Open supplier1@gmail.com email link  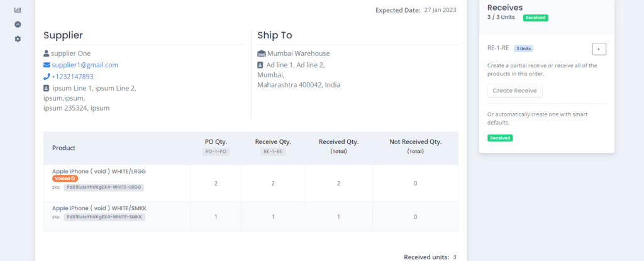click(x=85, y=65)
